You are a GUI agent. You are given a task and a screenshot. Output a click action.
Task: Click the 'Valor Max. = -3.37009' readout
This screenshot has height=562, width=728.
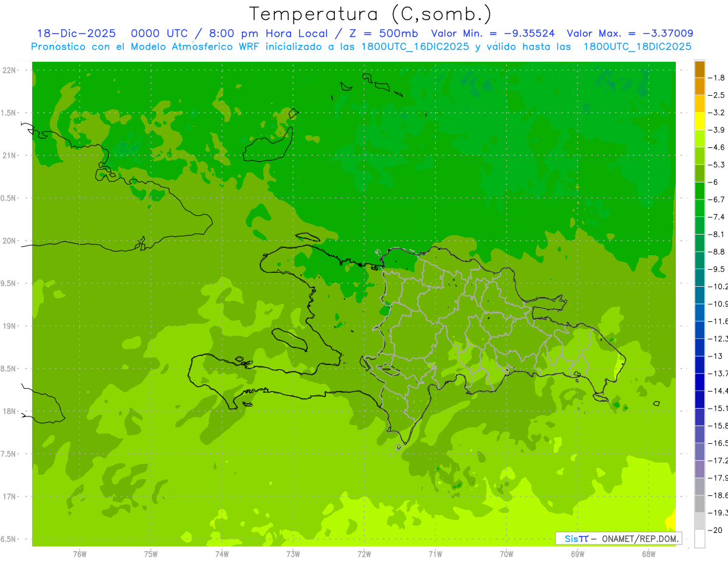(630, 33)
